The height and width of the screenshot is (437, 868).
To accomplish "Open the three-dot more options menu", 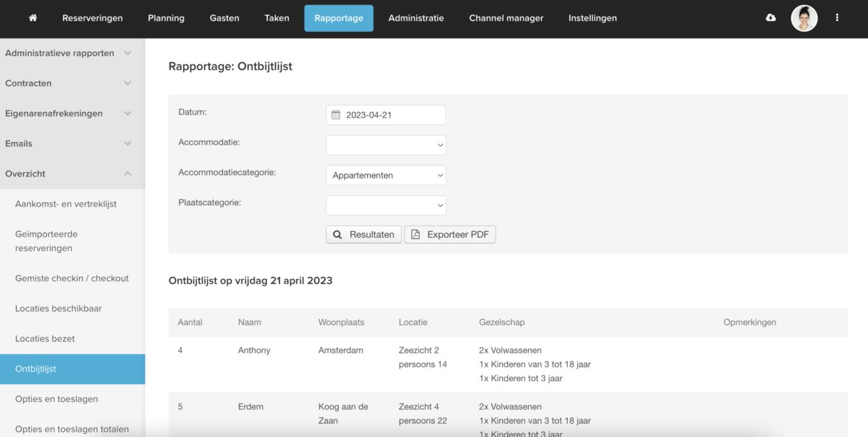I will click(837, 18).
